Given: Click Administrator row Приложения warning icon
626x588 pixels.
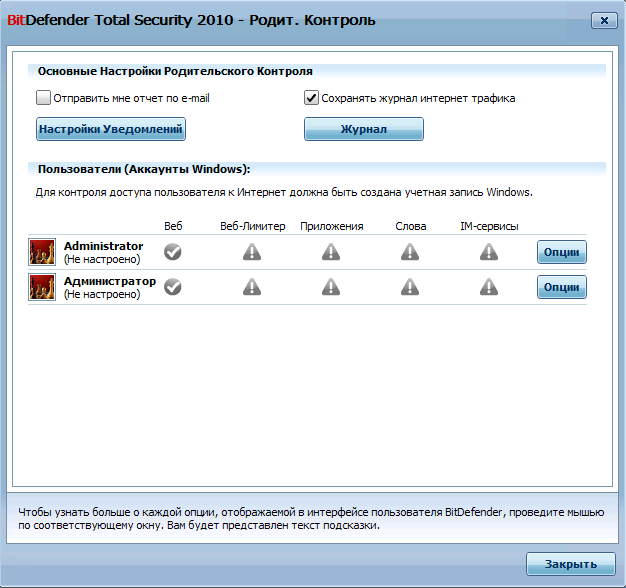Looking at the screenshot, I should click(x=331, y=252).
